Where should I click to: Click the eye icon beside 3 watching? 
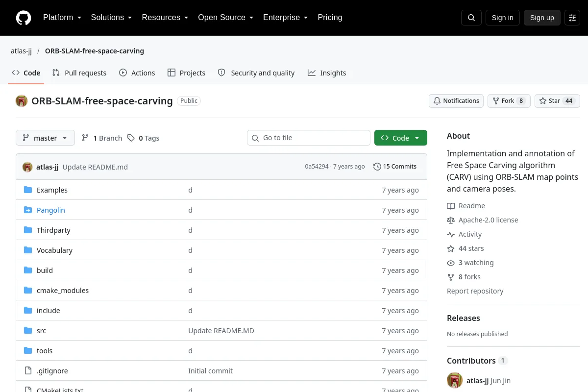point(451,263)
